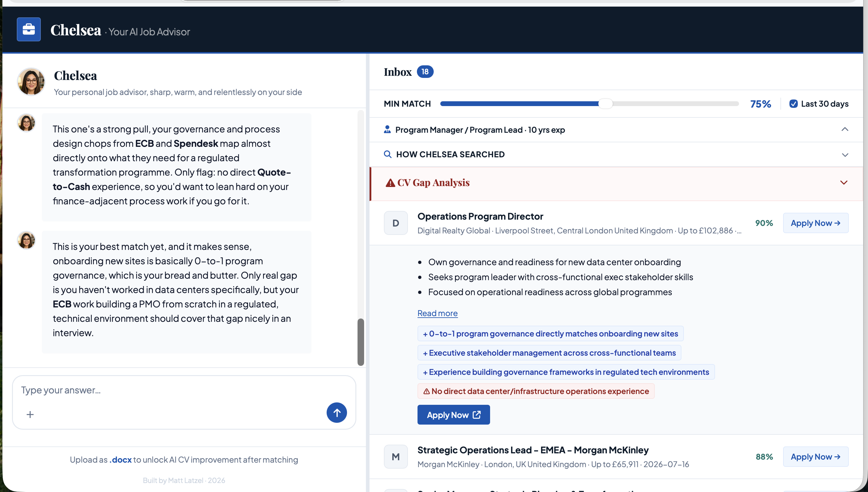Open the Operations Program Director job listing
868x492 pixels.
point(480,216)
